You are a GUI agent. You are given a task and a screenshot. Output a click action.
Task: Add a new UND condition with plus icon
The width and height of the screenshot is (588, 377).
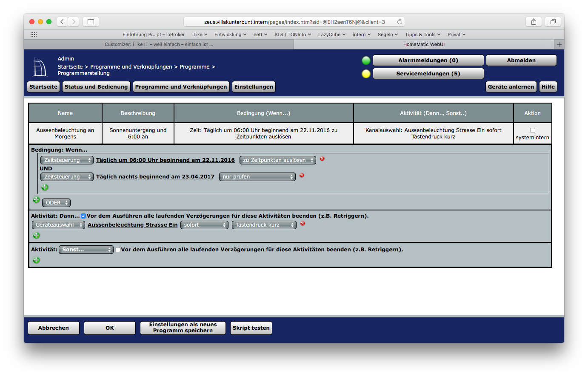coord(45,187)
